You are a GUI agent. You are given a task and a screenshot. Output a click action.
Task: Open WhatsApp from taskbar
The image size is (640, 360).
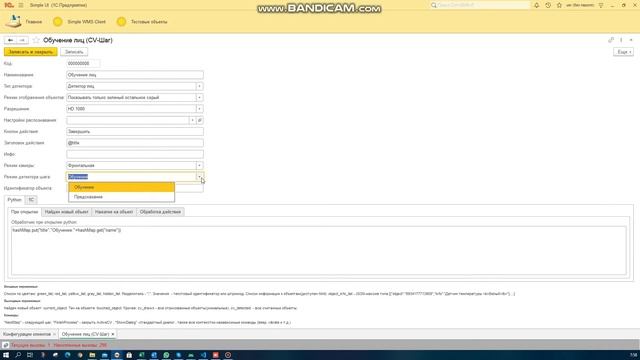click(166, 355)
